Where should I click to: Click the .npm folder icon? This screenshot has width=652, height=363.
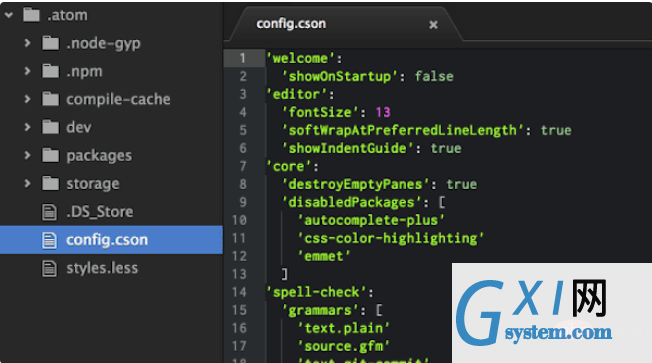[50, 71]
